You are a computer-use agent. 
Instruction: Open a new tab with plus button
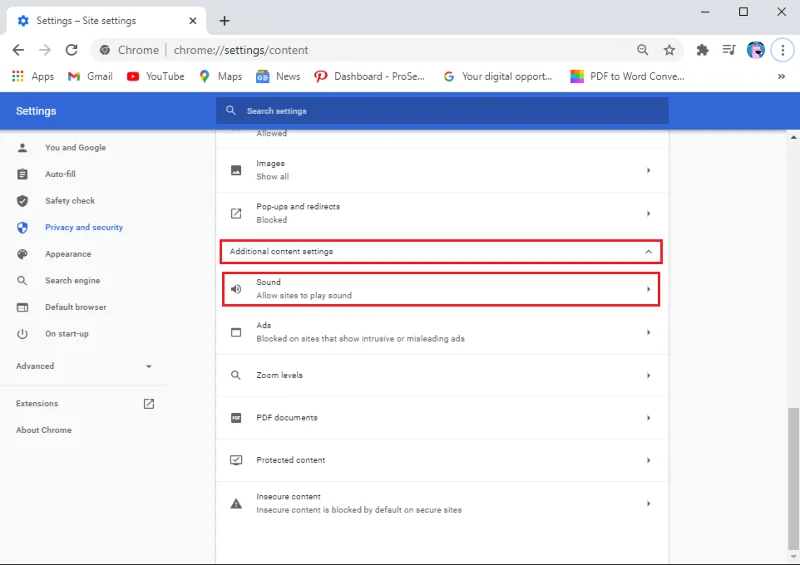click(x=224, y=21)
